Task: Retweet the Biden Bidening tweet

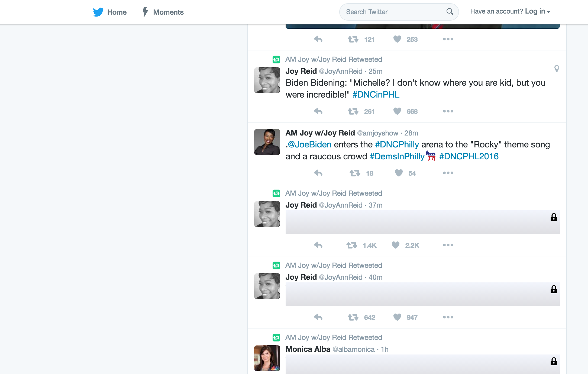Action: 353,111
